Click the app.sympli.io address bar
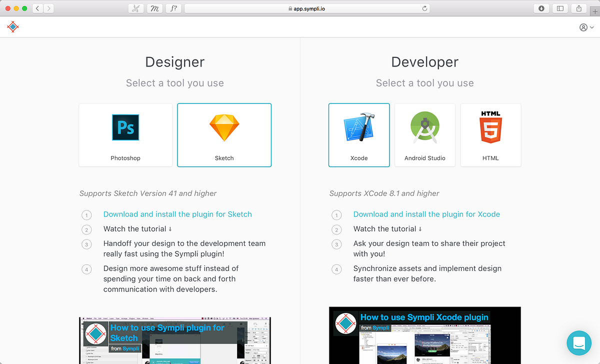 tap(307, 8)
